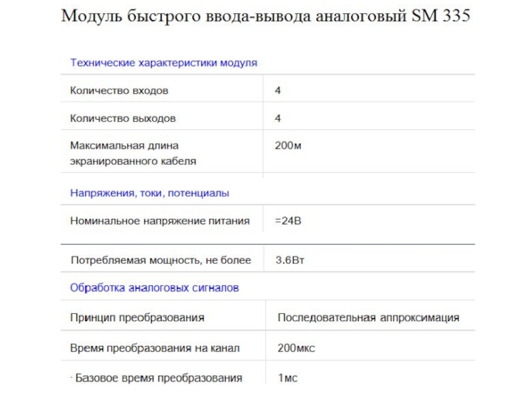Select the '200мкс' conversion time value
This screenshot has height=399, width=532.
click(296, 348)
